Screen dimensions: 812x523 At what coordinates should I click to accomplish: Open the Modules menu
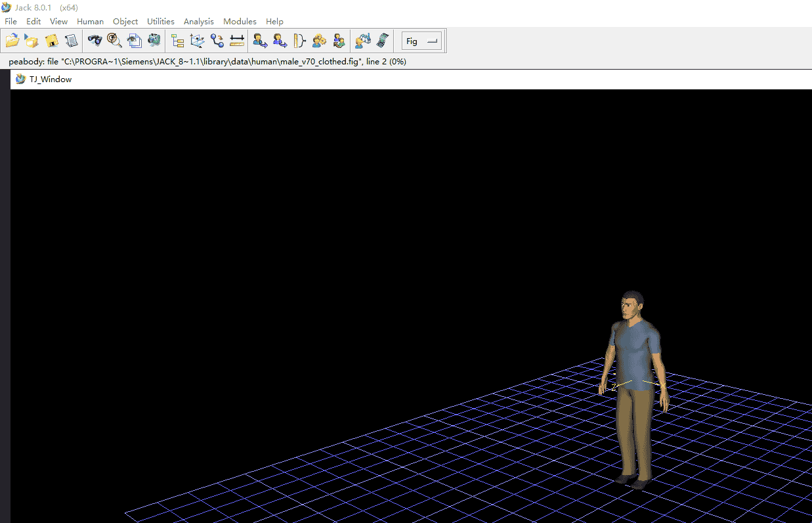pos(240,21)
